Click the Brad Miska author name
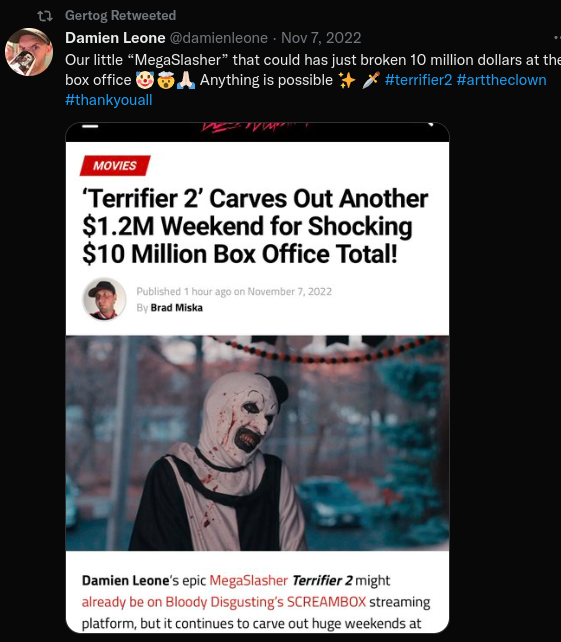This screenshot has height=642, width=561. [176, 307]
